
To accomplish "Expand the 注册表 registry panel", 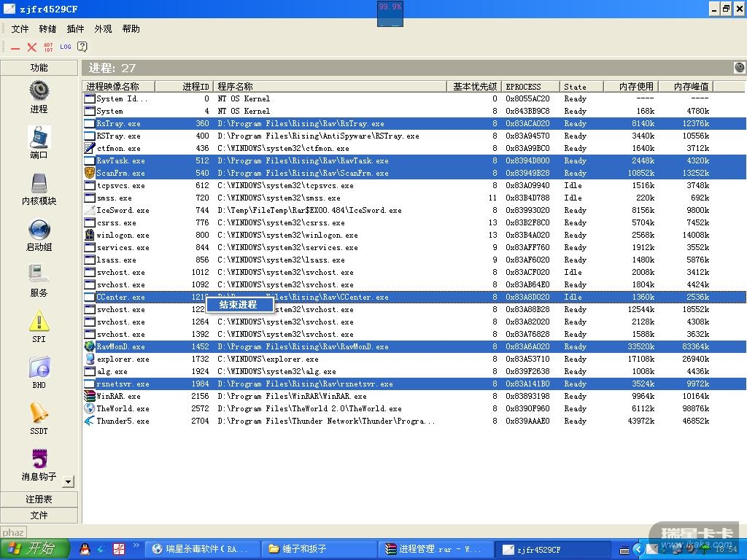I will pos(39,499).
